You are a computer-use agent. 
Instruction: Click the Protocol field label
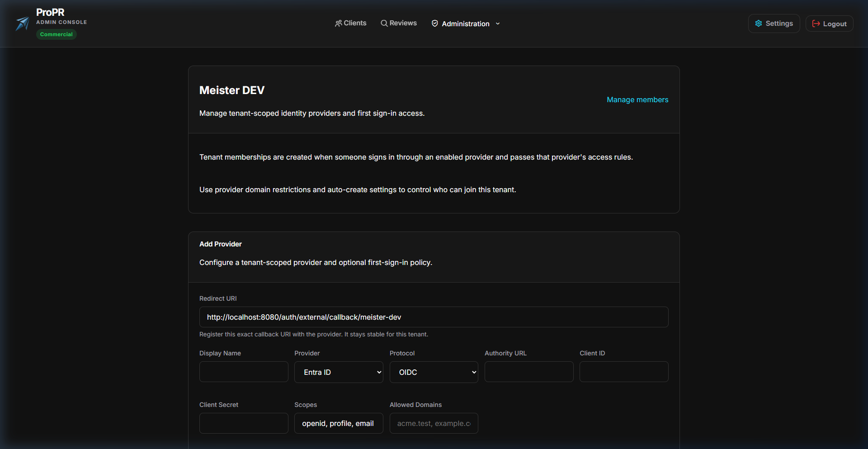coord(402,353)
